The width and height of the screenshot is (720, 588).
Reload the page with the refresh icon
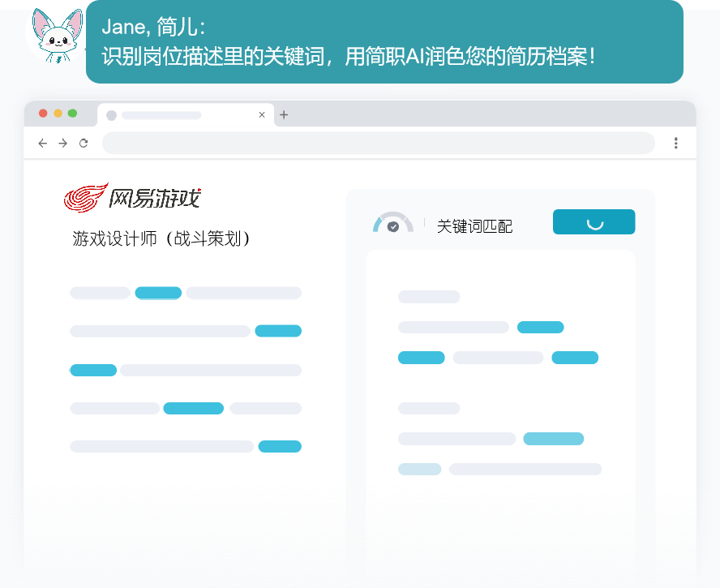[x=83, y=143]
